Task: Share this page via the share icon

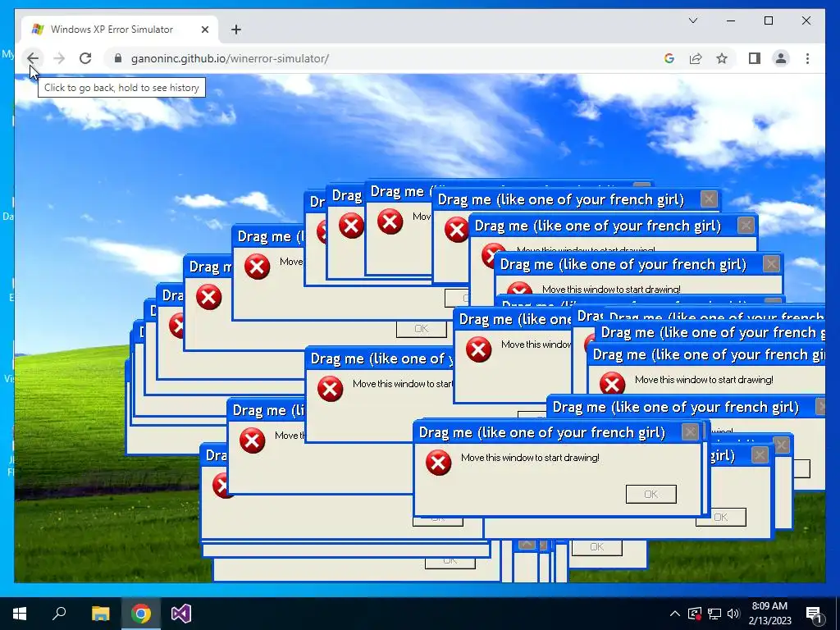Action: pyautogui.click(x=696, y=58)
